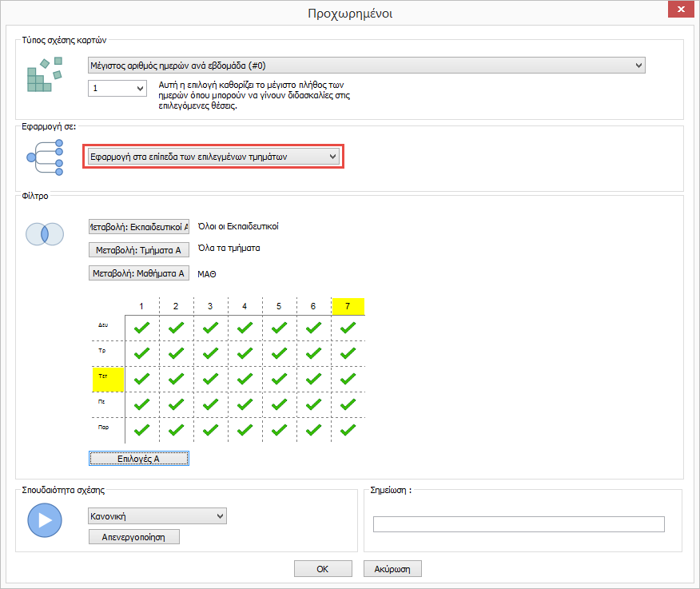Click the Σημείωση text field
The height and width of the screenshot is (589, 700).
point(519,524)
